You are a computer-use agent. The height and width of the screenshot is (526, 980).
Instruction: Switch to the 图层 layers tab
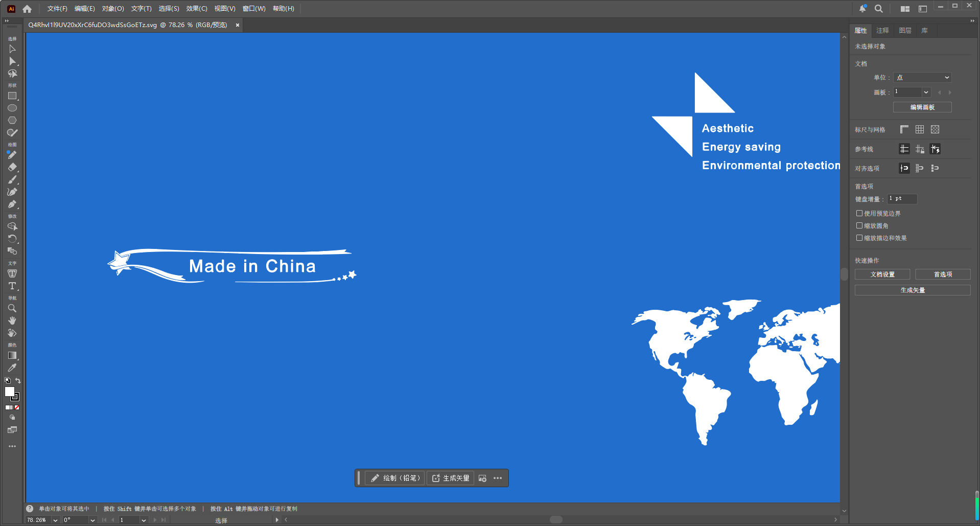pyautogui.click(x=905, y=31)
